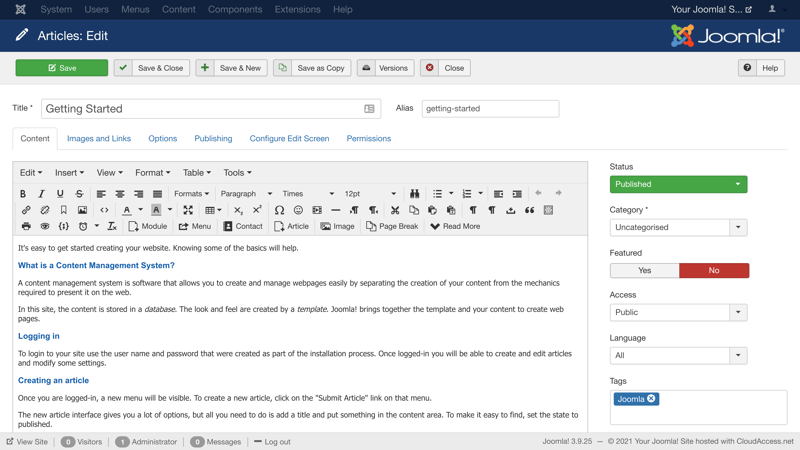Viewport: 800px width, 450px height.
Task: Click the Save & Close button
Action: (151, 68)
